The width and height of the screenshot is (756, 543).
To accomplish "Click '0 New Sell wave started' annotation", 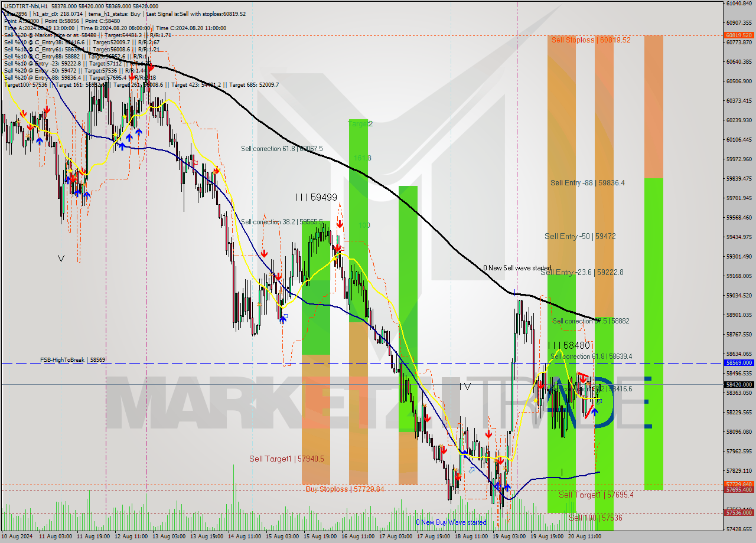I will pyautogui.click(x=517, y=268).
